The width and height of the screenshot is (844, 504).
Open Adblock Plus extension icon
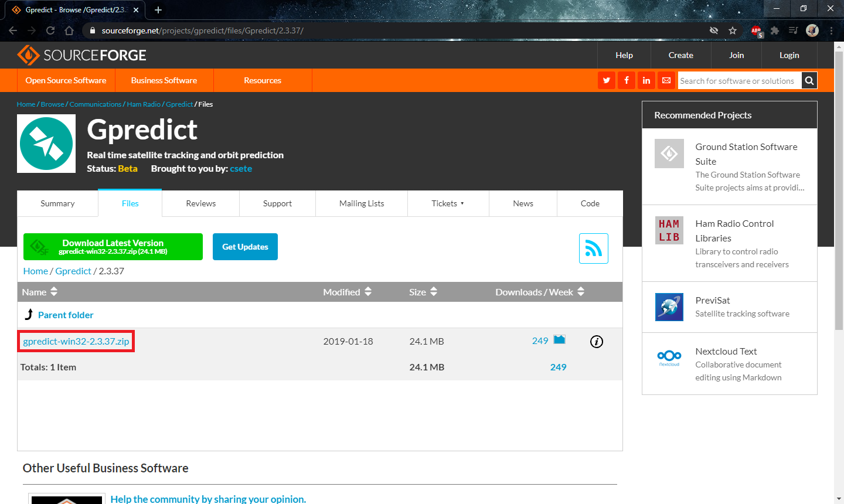(756, 30)
